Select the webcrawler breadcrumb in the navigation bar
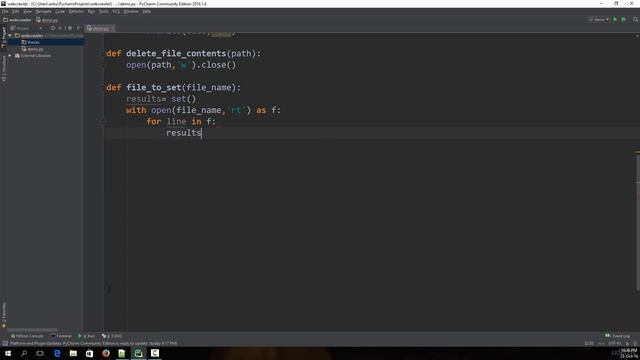Viewport: 640px width, 360px height. click(18, 20)
